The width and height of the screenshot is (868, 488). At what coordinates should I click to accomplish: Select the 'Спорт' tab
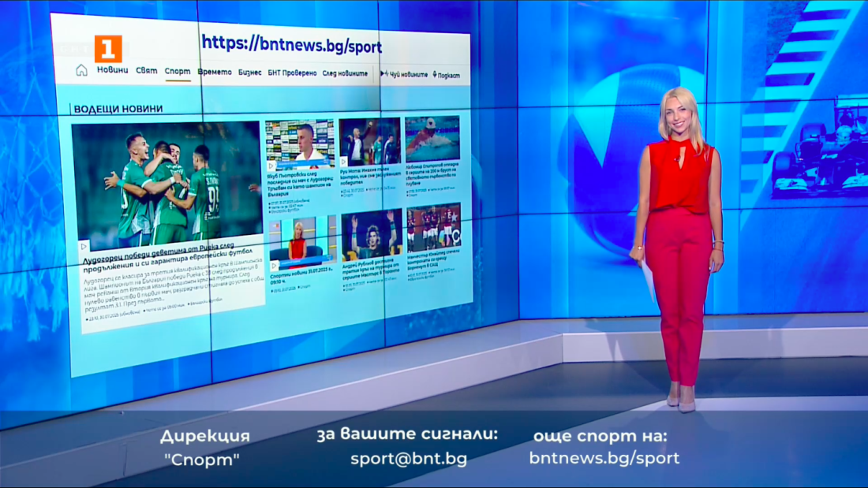tap(178, 72)
